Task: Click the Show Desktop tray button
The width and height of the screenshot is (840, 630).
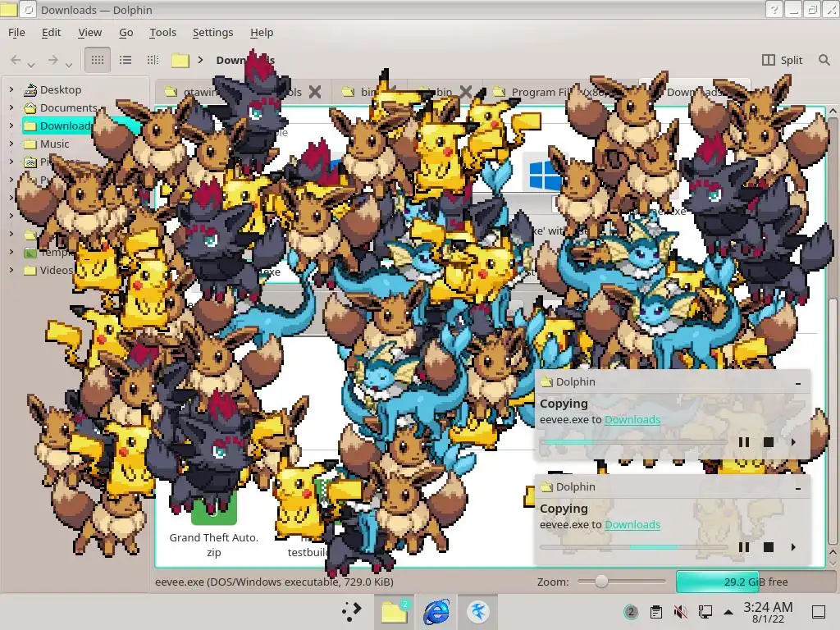Action: point(819,612)
